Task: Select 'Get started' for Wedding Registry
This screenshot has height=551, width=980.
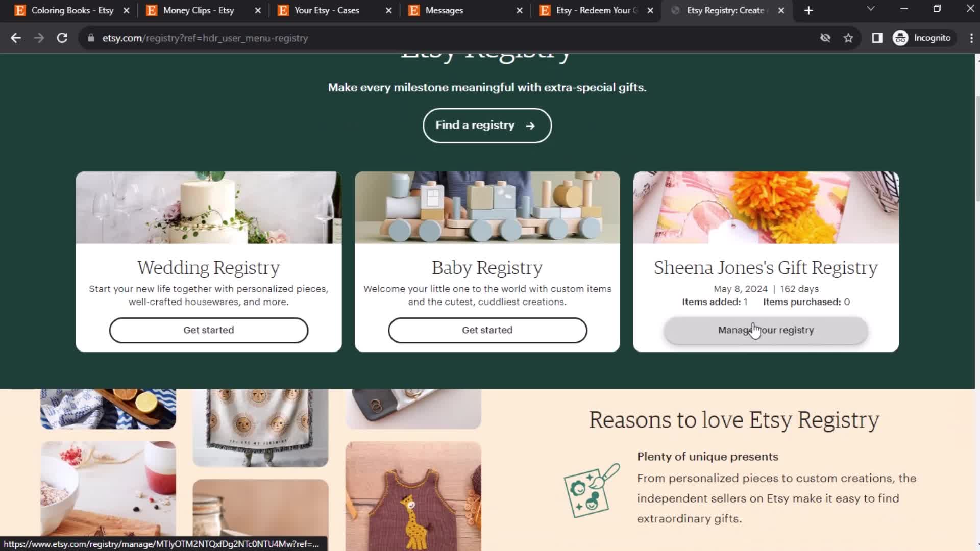Action: 209,330
